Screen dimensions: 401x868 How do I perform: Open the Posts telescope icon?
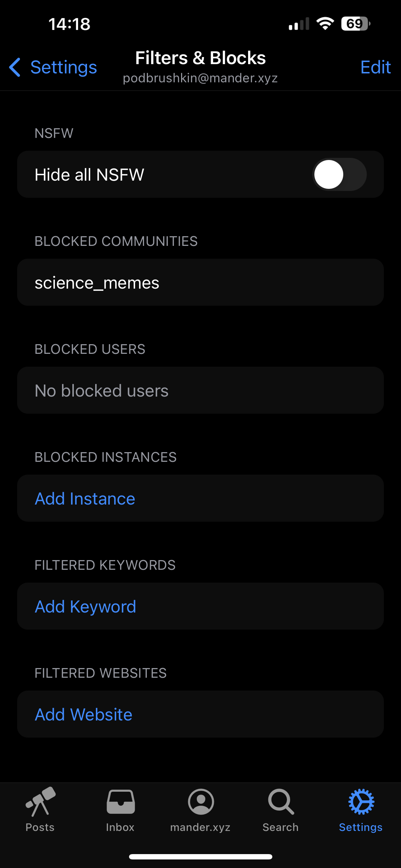(x=40, y=802)
